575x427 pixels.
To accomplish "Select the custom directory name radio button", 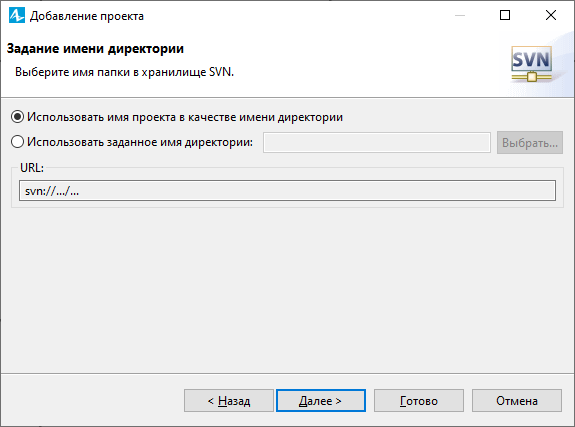I will pos(17,142).
